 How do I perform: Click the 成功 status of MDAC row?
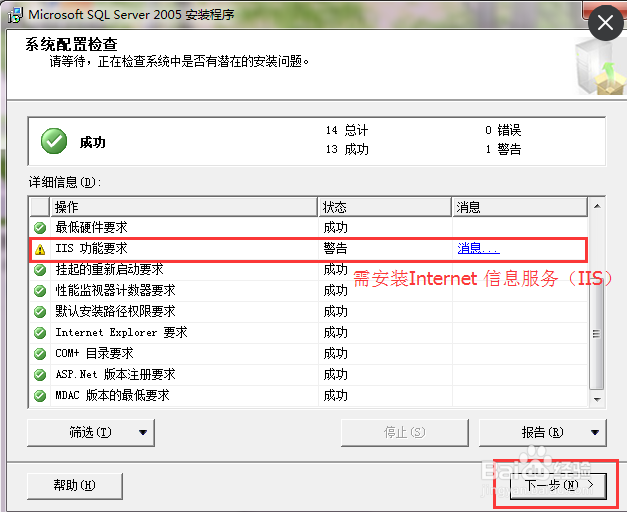[x=335, y=396]
